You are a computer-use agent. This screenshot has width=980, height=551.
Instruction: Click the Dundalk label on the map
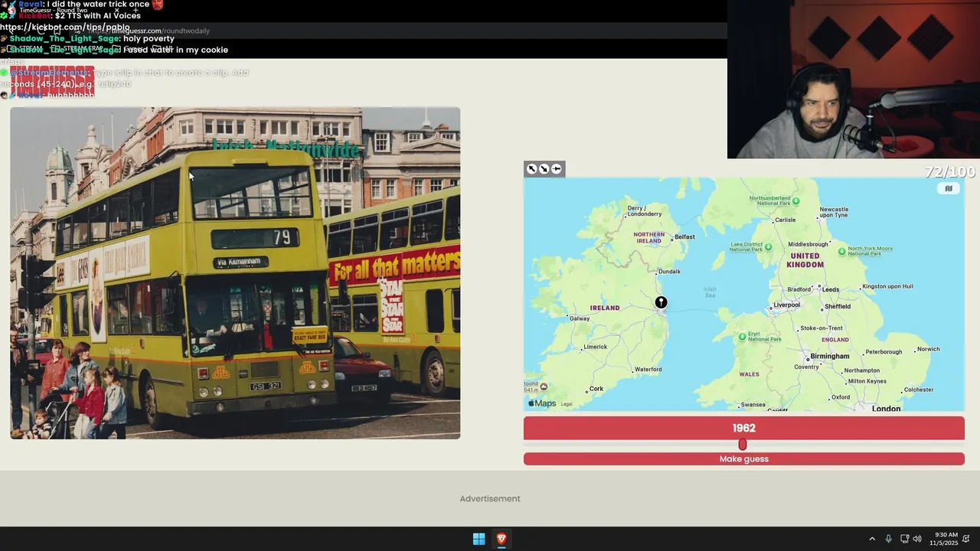[x=669, y=272]
